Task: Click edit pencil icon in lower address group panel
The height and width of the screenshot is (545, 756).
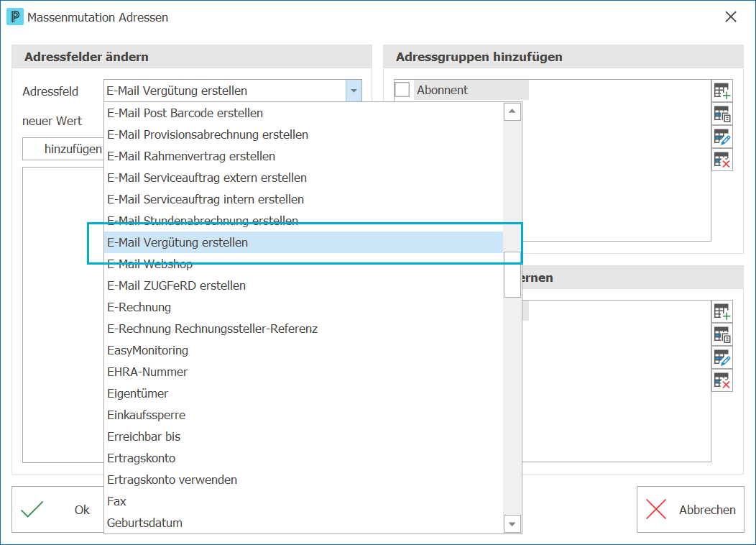Action: click(722, 358)
